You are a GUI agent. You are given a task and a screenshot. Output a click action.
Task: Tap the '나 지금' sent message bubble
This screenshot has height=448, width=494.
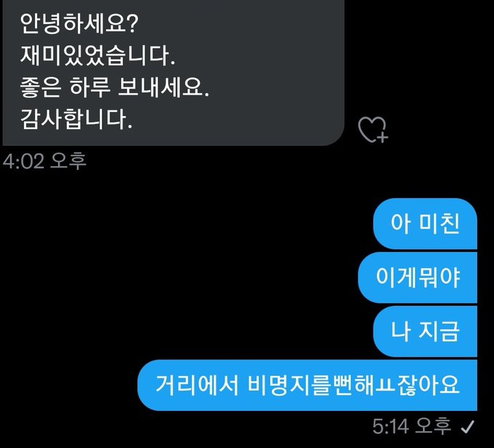click(425, 331)
